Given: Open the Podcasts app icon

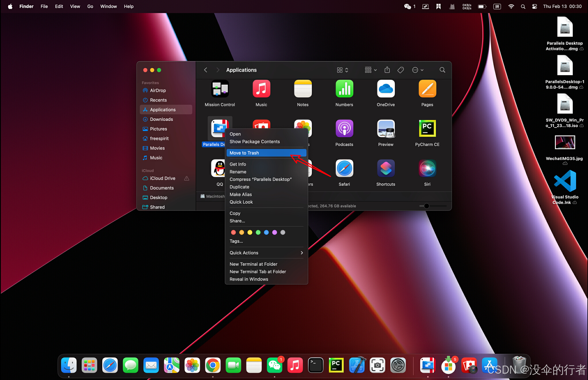Looking at the screenshot, I should [x=344, y=129].
